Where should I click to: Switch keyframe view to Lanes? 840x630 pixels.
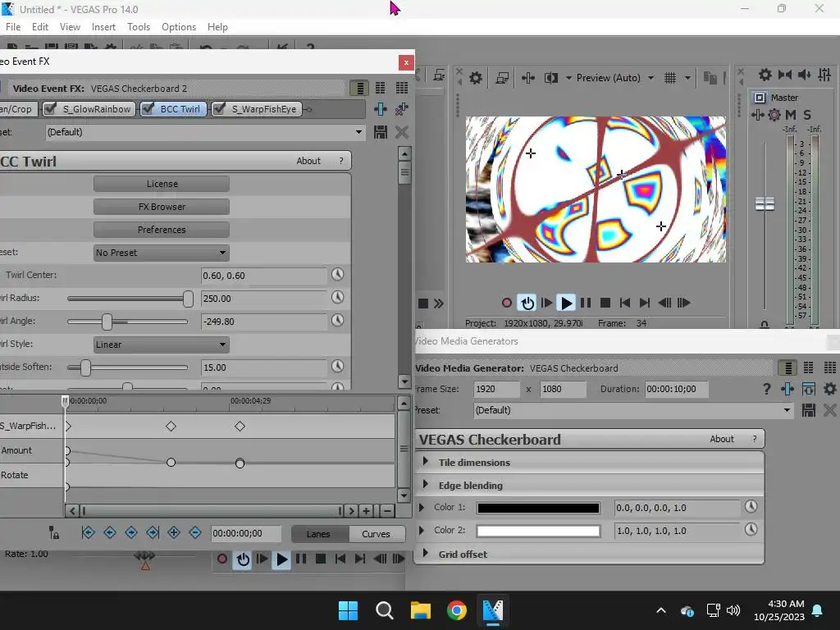(x=319, y=534)
